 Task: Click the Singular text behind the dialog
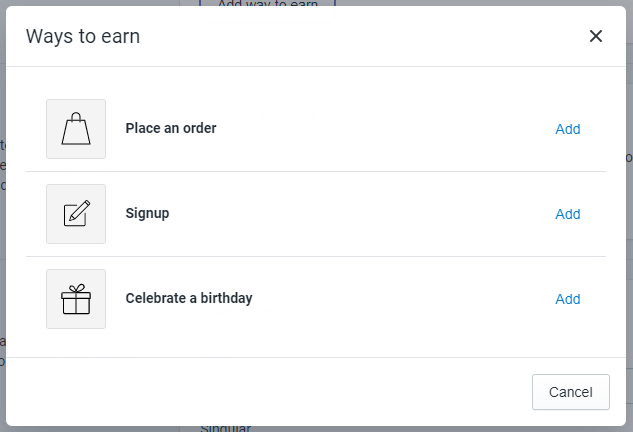(225, 429)
